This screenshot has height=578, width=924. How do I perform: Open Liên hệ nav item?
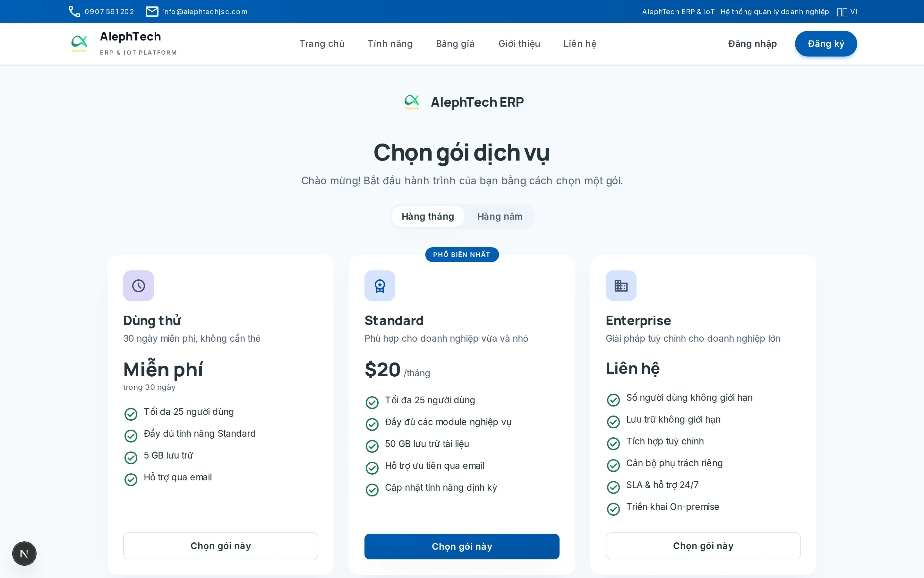pyautogui.click(x=580, y=44)
